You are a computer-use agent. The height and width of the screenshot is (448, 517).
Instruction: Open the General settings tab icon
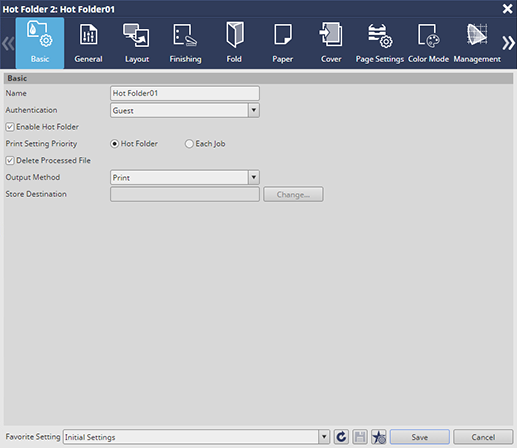pyautogui.click(x=88, y=35)
